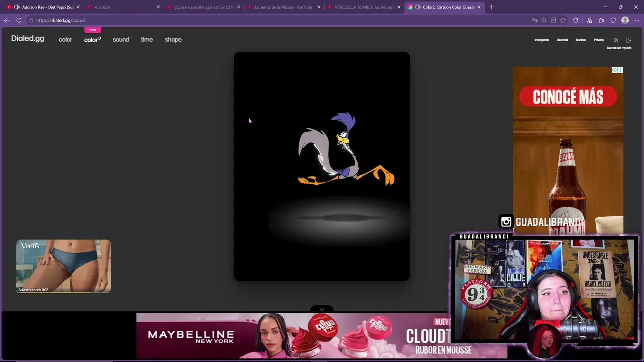Screen dimensions: 644x362
Task: Open the media control music icon
Action: [589, 20]
